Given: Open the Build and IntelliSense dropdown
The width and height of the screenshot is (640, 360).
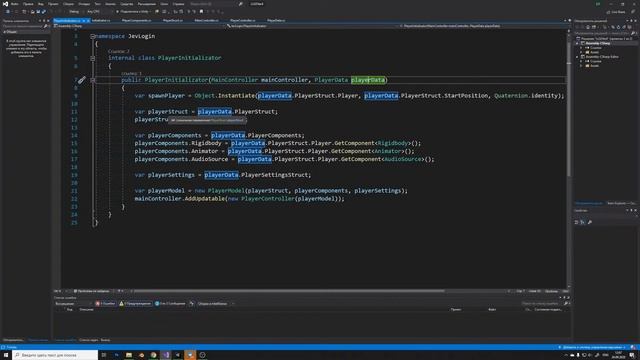Looking at the screenshot, I should 216,304.
